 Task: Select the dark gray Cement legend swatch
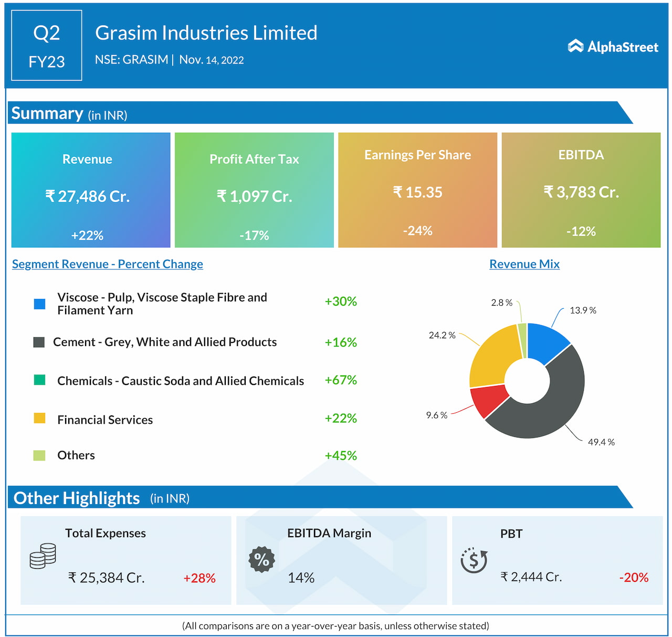(39, 342)
